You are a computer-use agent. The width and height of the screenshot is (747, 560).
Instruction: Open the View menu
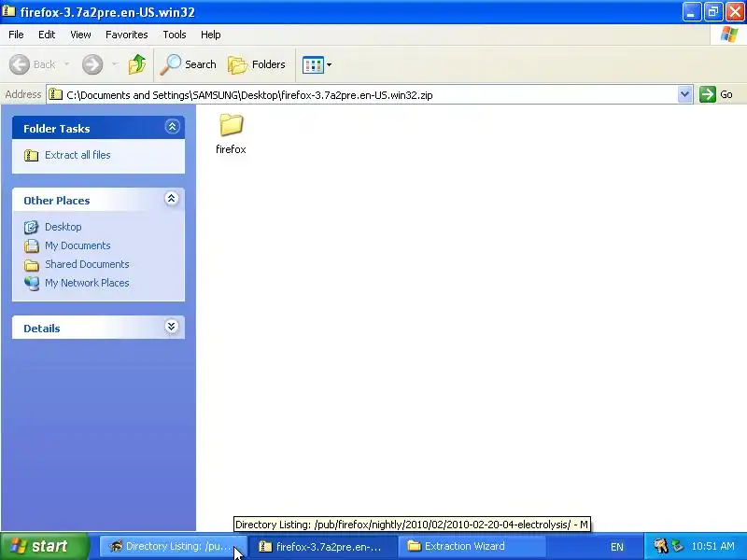click(x=80, y=35)
